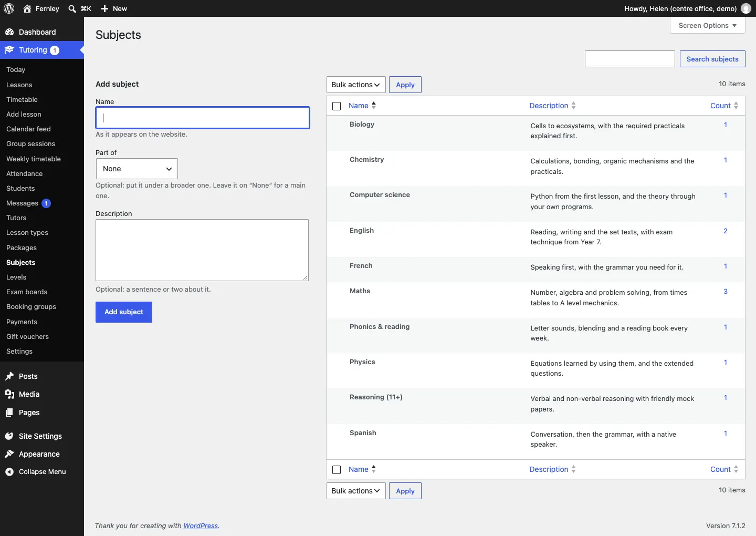
Task: Tick the select-all checkbox in table header
Action: pyautogui.click(x=337, y=106)
